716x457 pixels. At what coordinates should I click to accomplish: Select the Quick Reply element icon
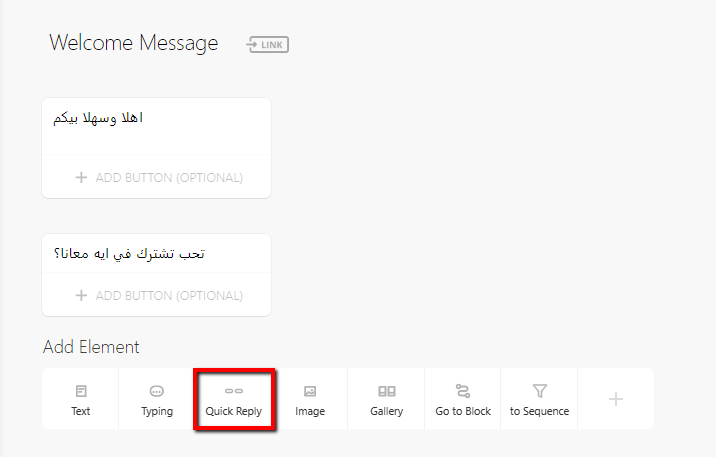[x=234, y=391]
